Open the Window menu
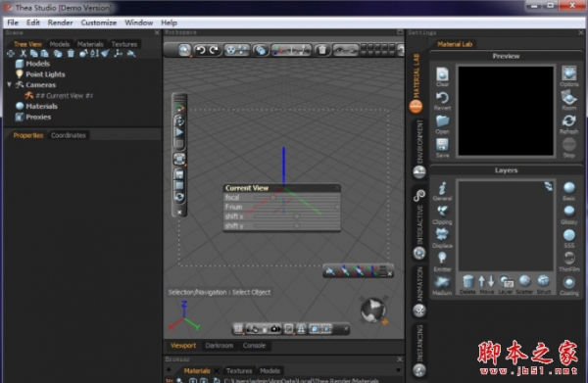588x383 pixels. (139, 23)
